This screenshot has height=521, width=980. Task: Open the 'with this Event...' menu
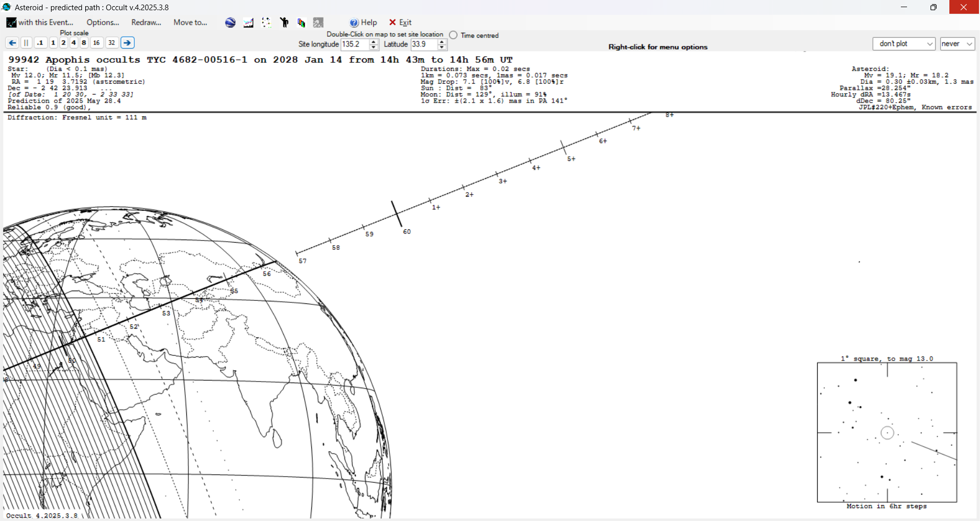(40, 22)
